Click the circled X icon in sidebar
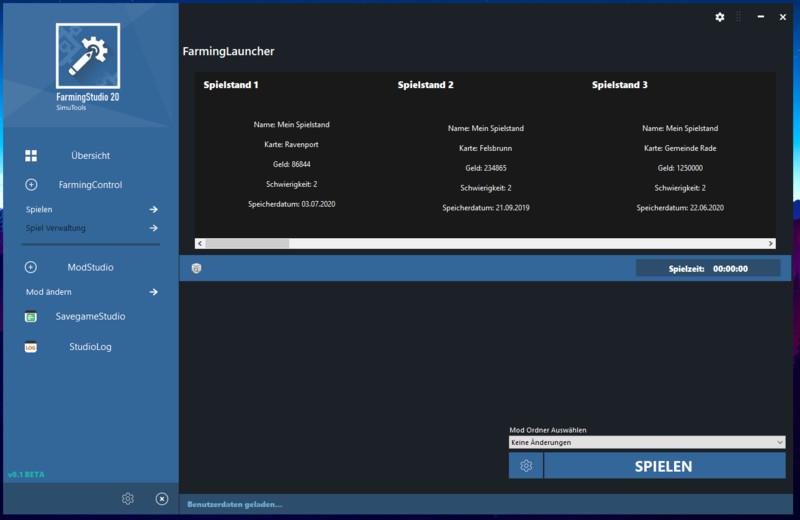The width and height of the screenshot is (800, 520). click(x=162, y=499)
